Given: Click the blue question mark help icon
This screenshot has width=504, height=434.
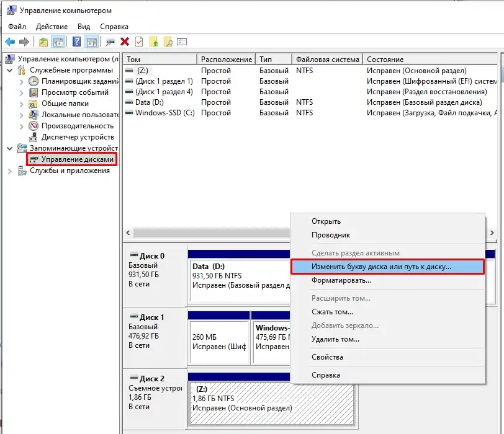Looking at the screenshot, I should click(76, 42).
